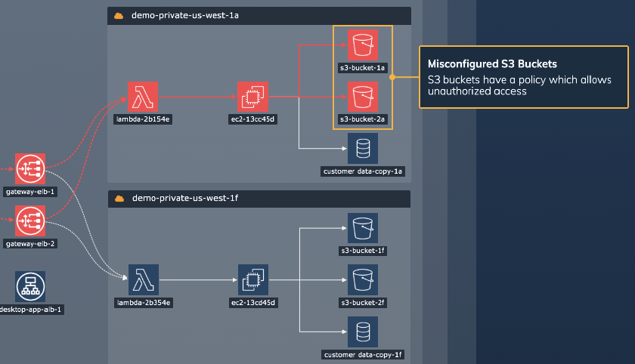Select the gateway-elb-1 load balancer
The width and height of the screenshot is (635, 364).
pos(30,168)
